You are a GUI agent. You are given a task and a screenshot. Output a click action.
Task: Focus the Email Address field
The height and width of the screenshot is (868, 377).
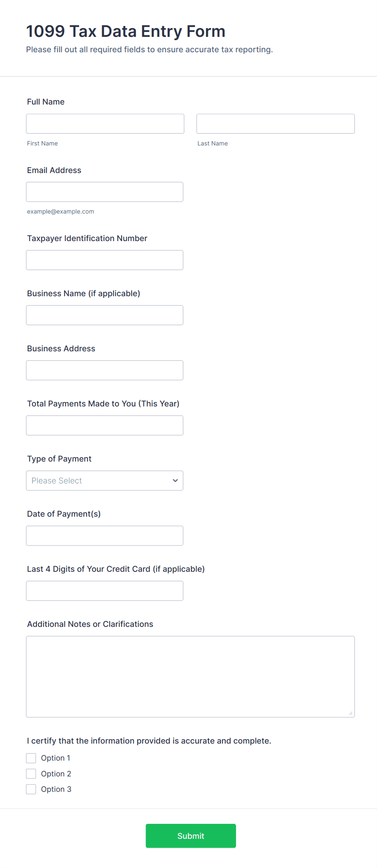(105, 192)
